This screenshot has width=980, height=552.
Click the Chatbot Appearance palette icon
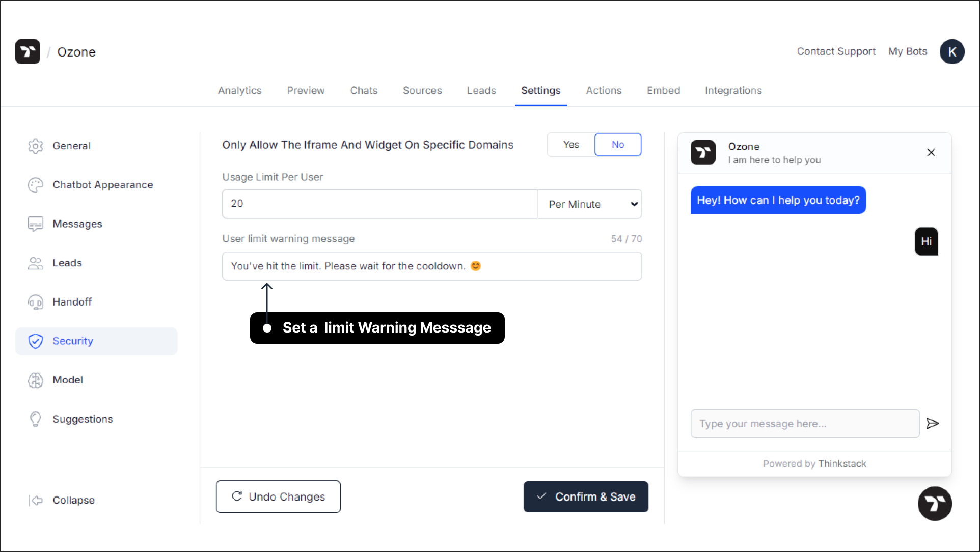point(36,185)
